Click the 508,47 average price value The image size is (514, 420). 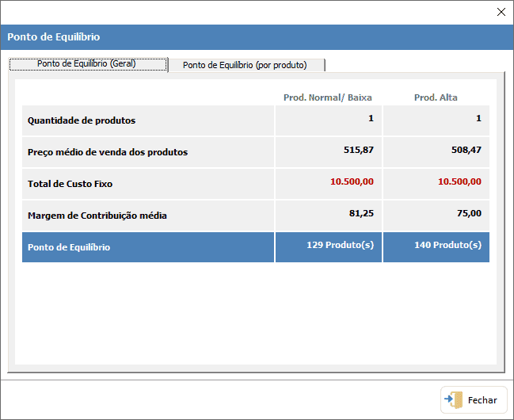tap(466, 150)
